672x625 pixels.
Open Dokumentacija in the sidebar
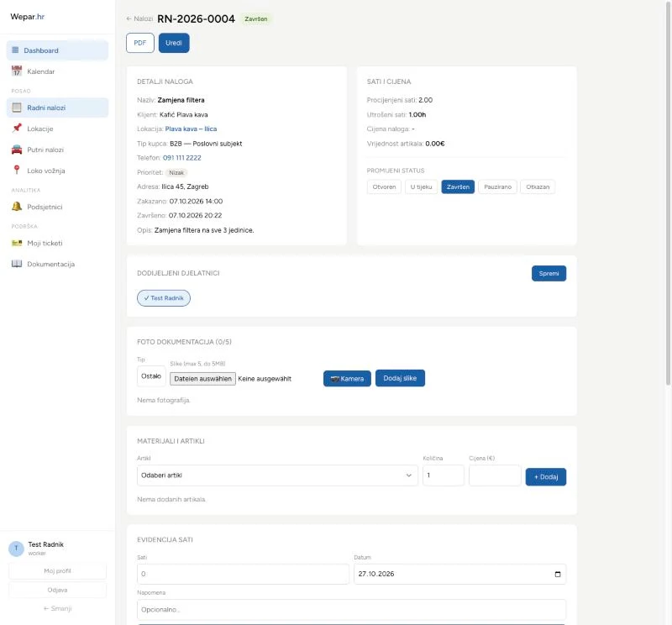[57, 264]
